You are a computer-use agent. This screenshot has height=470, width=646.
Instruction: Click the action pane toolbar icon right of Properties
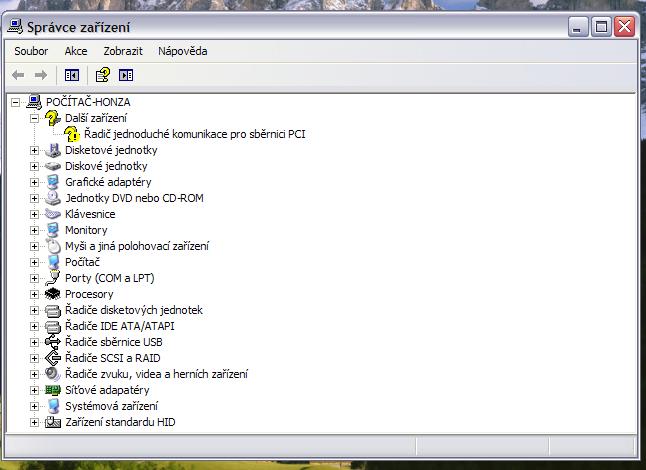[126, 75]
